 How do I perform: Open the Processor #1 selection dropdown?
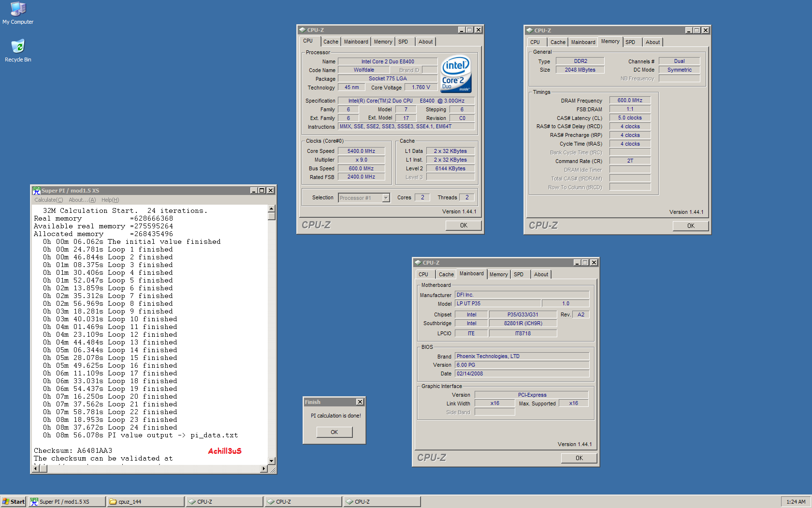tap(386, 198)
